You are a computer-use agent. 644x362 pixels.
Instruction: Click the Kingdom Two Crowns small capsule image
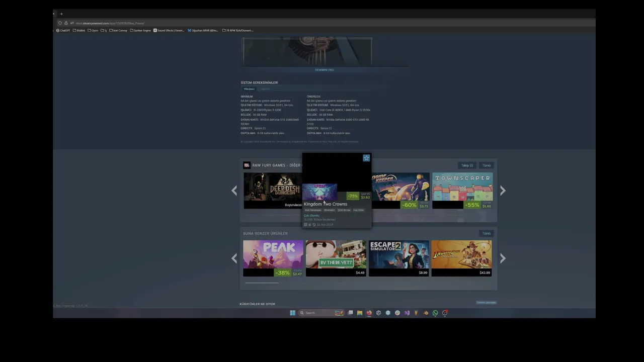(319, 192)
